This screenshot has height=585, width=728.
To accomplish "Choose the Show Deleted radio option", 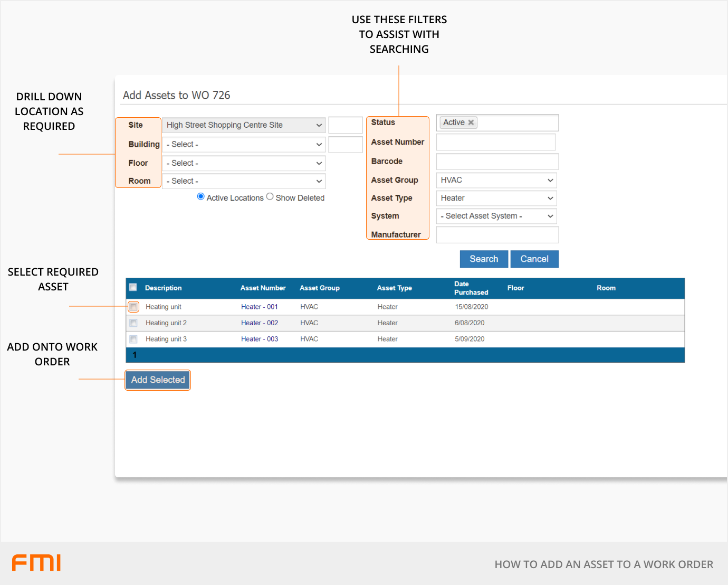I will pos(270,197).
